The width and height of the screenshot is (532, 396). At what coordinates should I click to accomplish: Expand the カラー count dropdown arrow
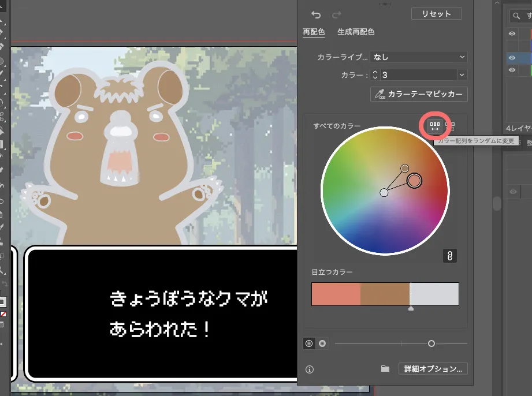461,75
